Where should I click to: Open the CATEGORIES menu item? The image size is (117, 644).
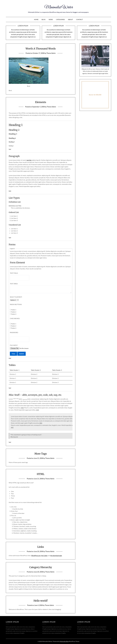click(x=60, y=19)
